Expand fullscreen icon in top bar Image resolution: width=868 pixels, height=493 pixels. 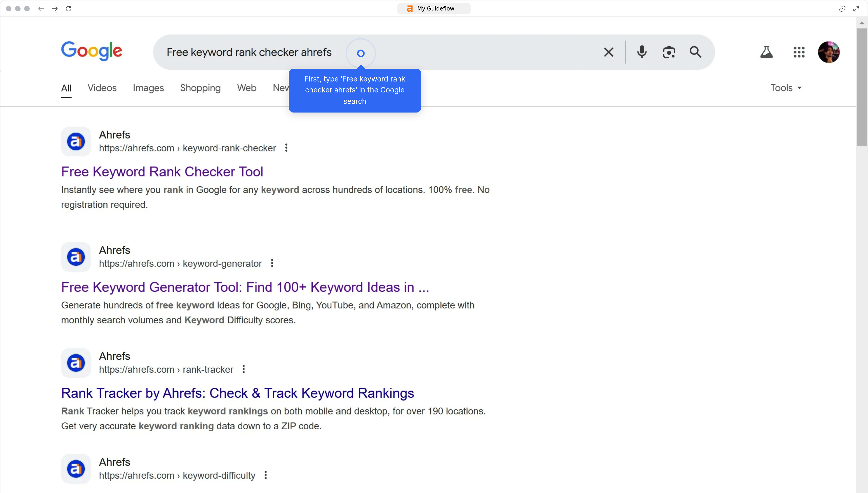click(856, 8)
